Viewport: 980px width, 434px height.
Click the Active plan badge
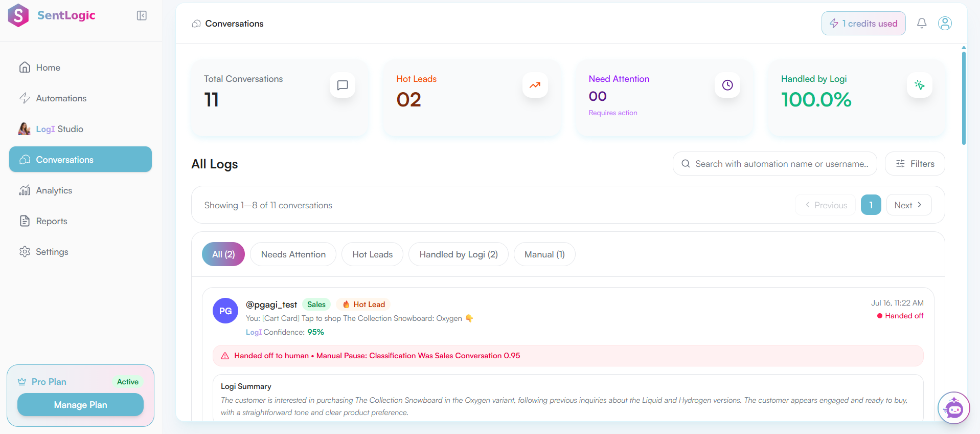(x=128, y=382)
